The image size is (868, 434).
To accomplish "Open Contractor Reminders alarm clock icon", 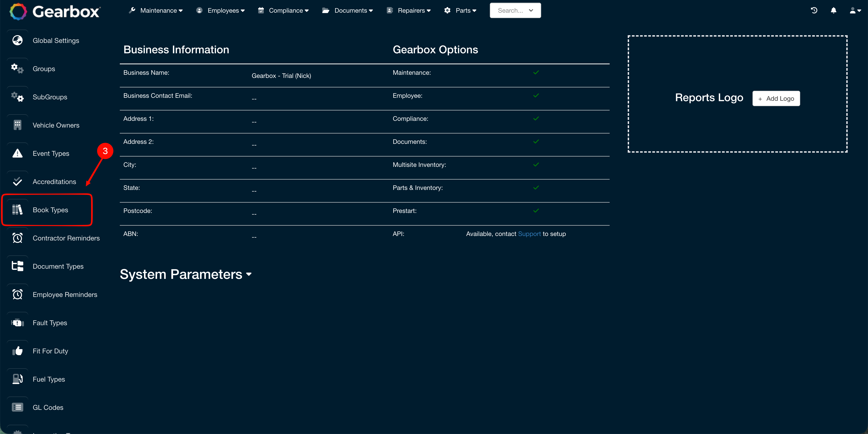I will (x=18, y=238).
